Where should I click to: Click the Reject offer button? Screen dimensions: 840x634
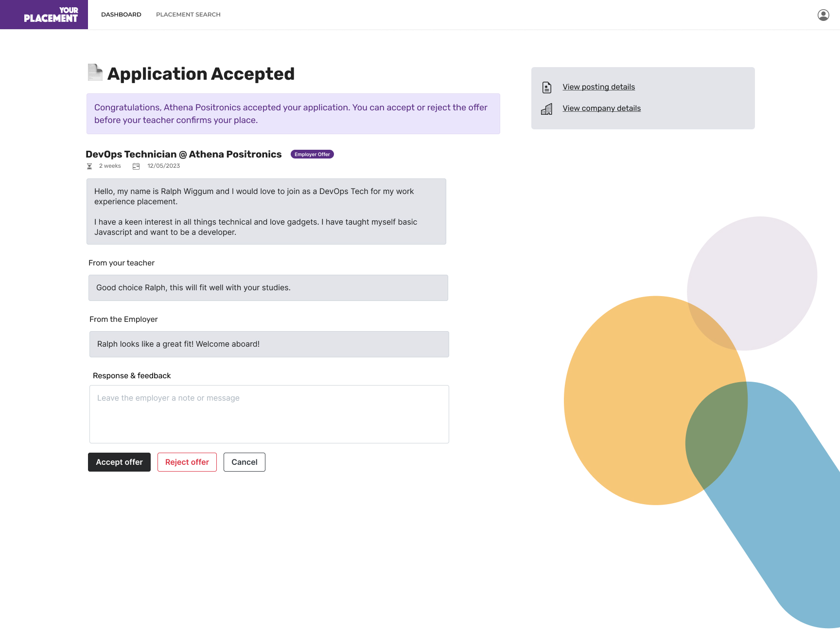(187, 462)
